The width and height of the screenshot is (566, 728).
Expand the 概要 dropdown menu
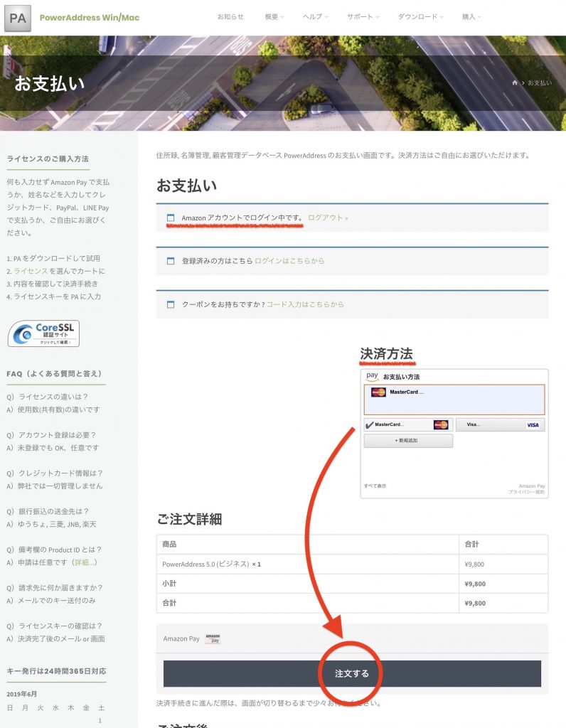pyautogui.click(x=274, y=17)
